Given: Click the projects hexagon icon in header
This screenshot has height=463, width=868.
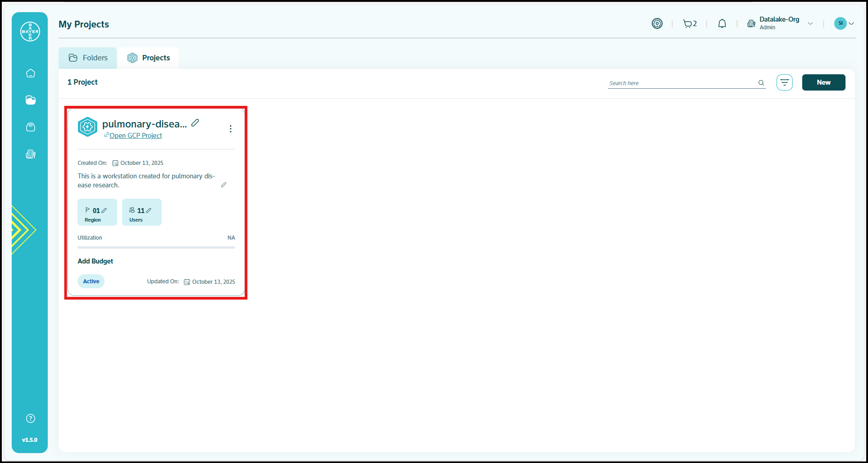Looking at the screenshot, I should [657, 24].
